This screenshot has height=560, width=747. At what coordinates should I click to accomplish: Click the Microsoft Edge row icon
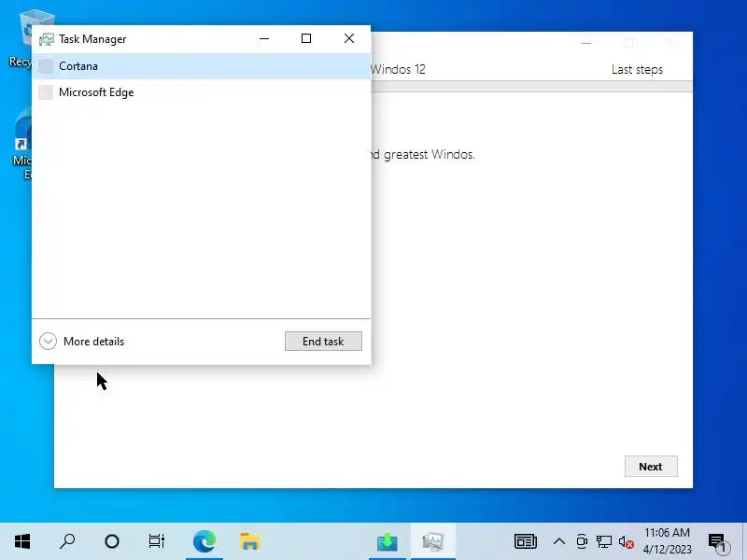(46, 92)
